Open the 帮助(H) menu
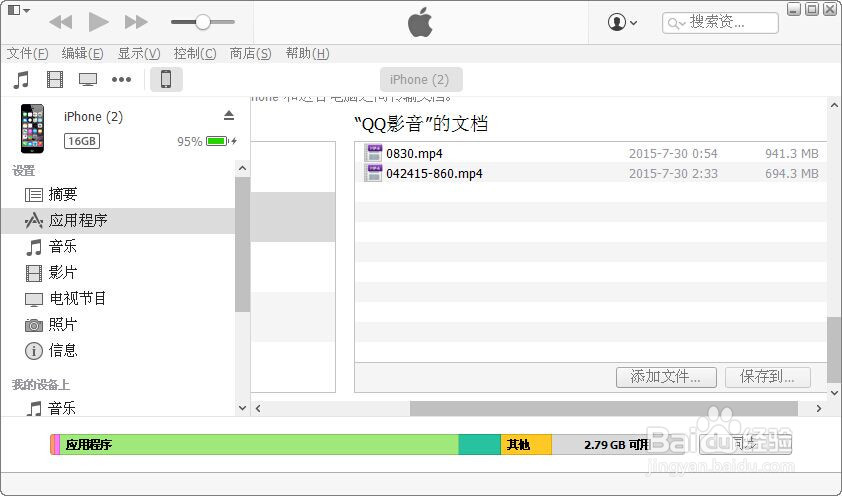Viewport: 842px width, 496px height. [307, 54]
